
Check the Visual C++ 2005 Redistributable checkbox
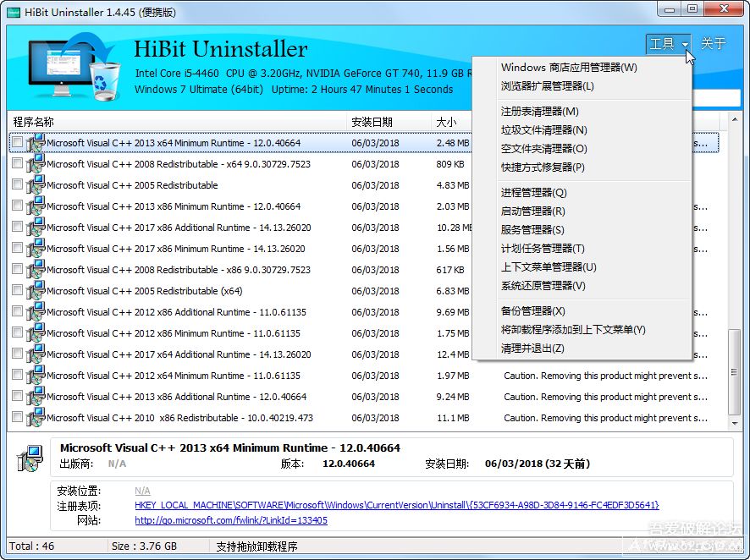[x=17, y=184]
